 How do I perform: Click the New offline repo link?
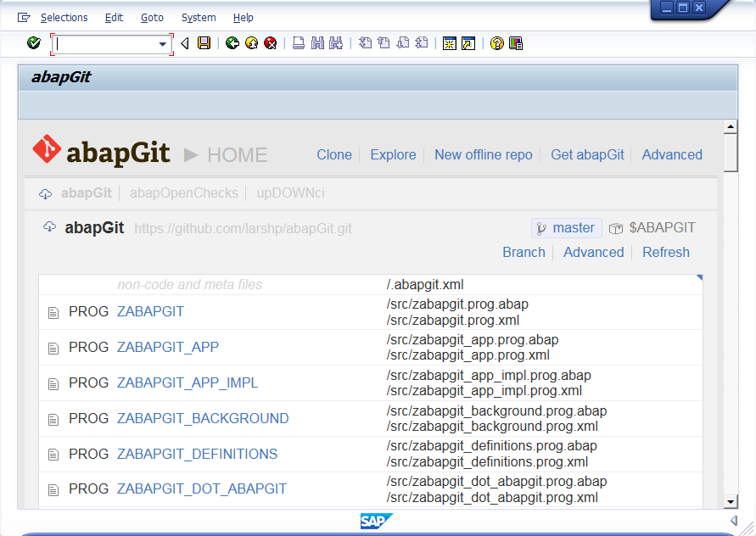click(x=483, y=154)
